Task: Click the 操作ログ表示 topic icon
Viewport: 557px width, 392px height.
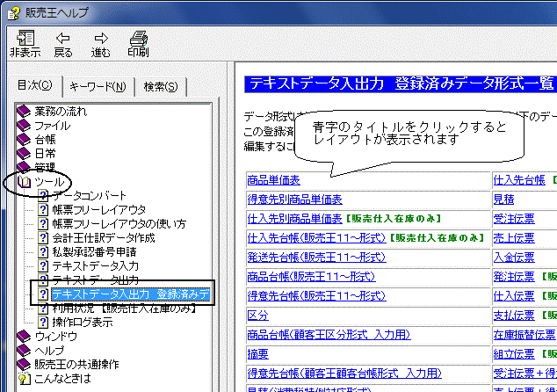Action: click(43, 322)
